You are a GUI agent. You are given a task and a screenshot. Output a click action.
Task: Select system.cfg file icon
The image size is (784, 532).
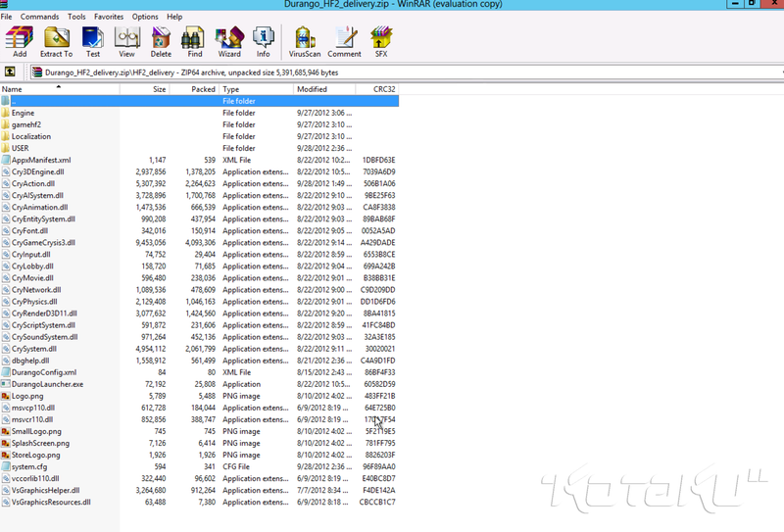(6, 466)
